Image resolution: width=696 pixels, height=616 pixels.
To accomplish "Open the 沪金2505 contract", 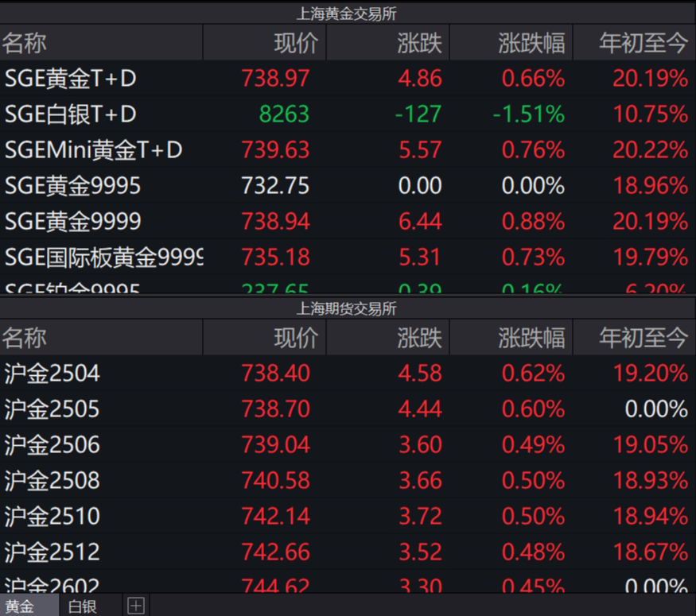I will (52, 409).
